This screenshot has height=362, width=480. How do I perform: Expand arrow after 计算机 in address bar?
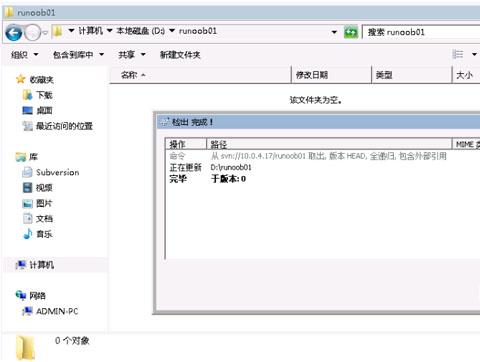coord(109,31)
